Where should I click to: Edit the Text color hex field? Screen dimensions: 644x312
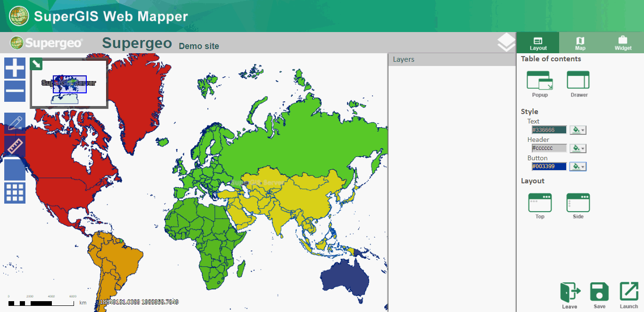click(x=549, y=130)
